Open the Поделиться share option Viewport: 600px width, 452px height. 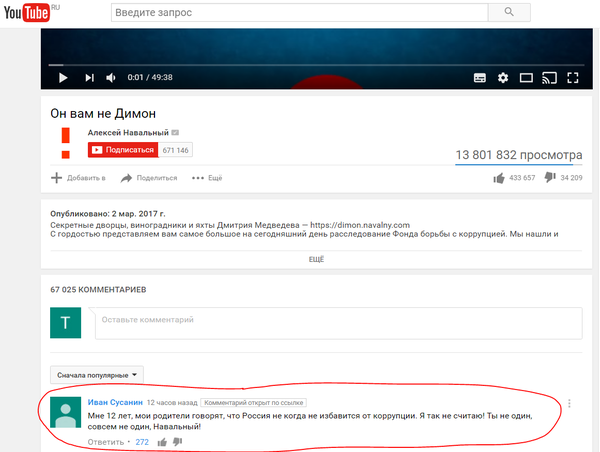(149, 178)
